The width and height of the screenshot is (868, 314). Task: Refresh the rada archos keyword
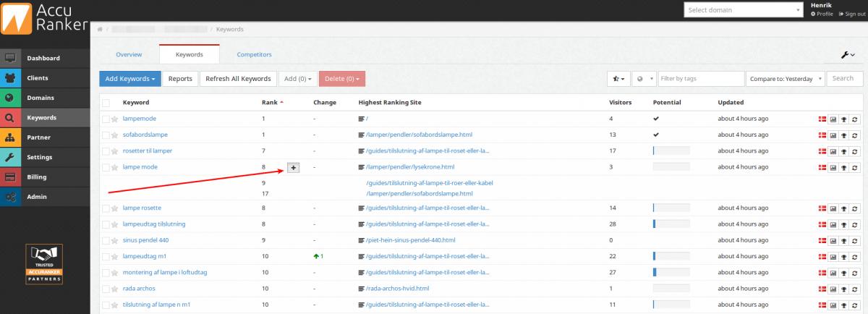[x=855, y=289]
